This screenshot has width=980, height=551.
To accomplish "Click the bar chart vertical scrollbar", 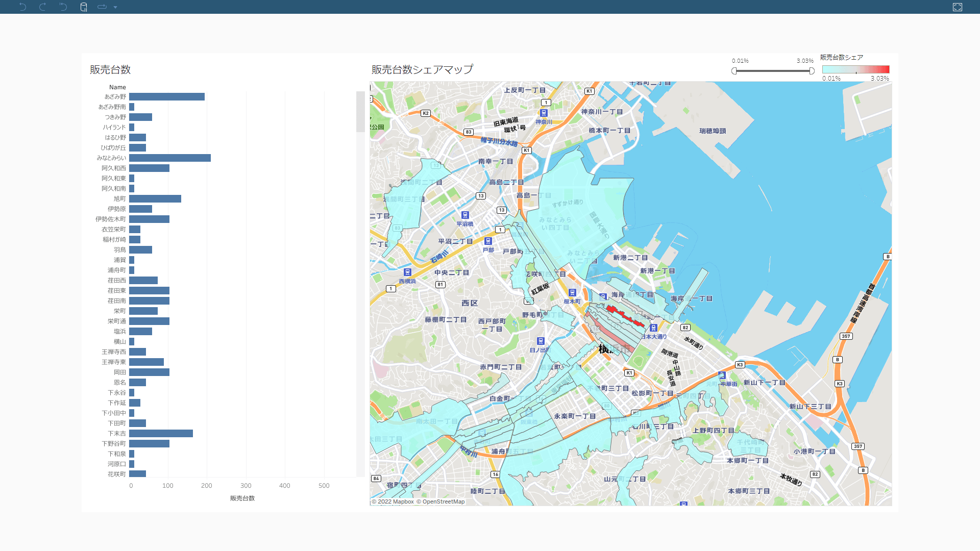I will 360,112.
